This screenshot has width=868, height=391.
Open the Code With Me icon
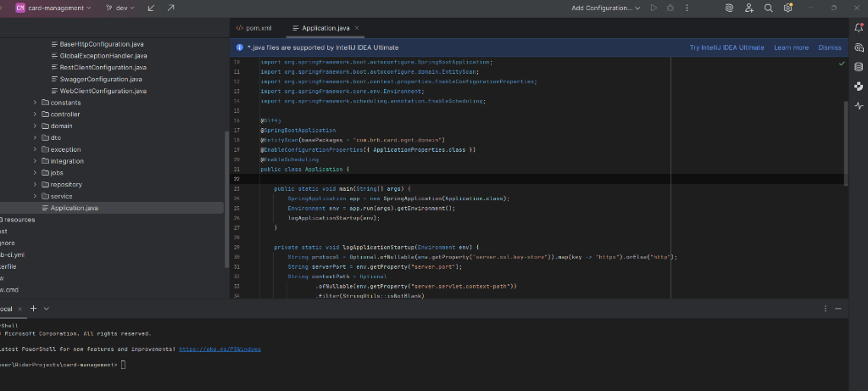pos(749,8)
